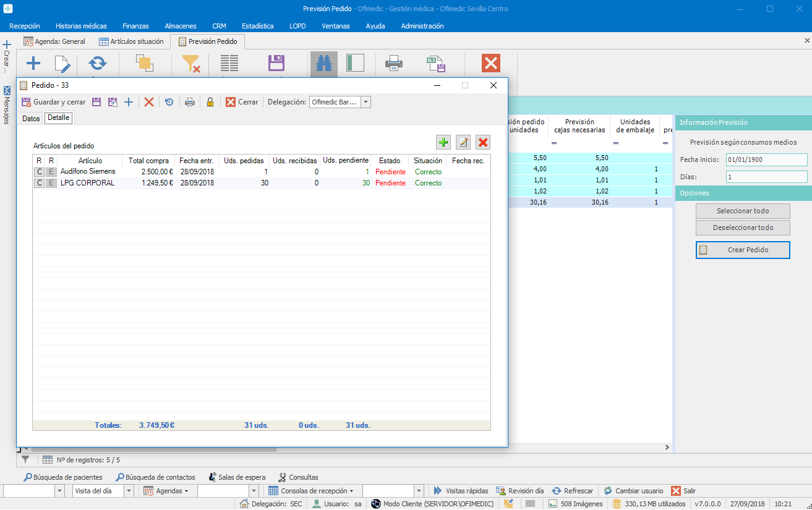Click the red X delete article icon
The height and width of the screenshot is (510, 812).
(483, 143)
